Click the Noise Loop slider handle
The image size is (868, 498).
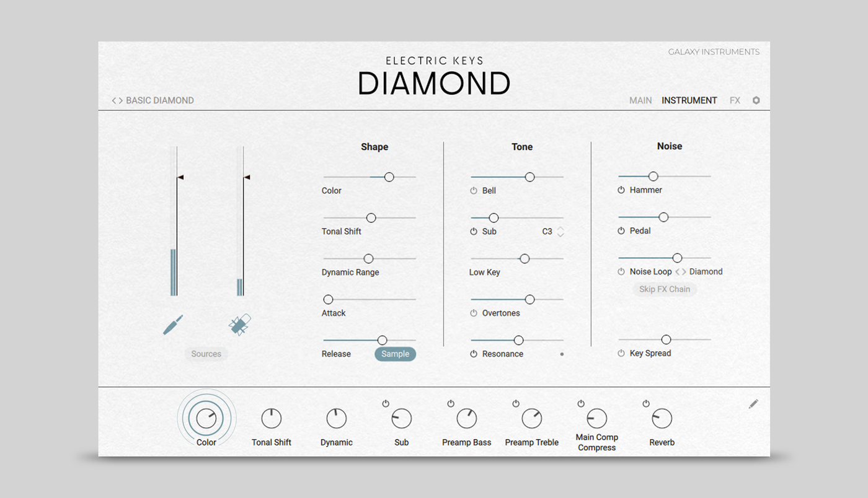click(678, 258)
